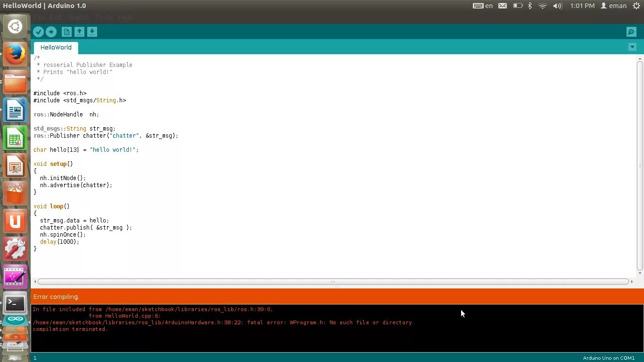644x362 pixels.
Task: Click the horizontal scrollbar left arrow
Action: [x=34, y=281]
